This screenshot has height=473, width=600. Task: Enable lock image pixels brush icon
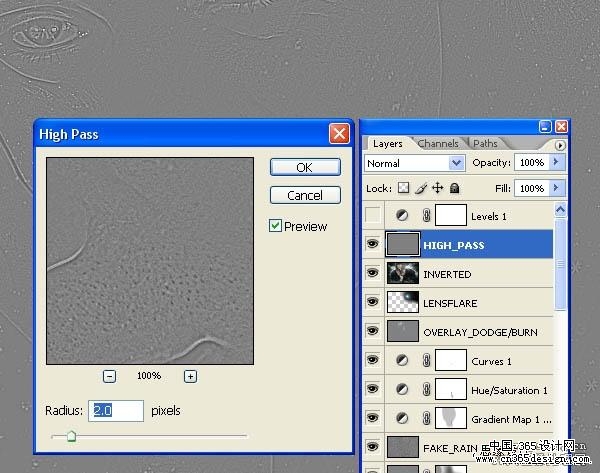point(421,188)
